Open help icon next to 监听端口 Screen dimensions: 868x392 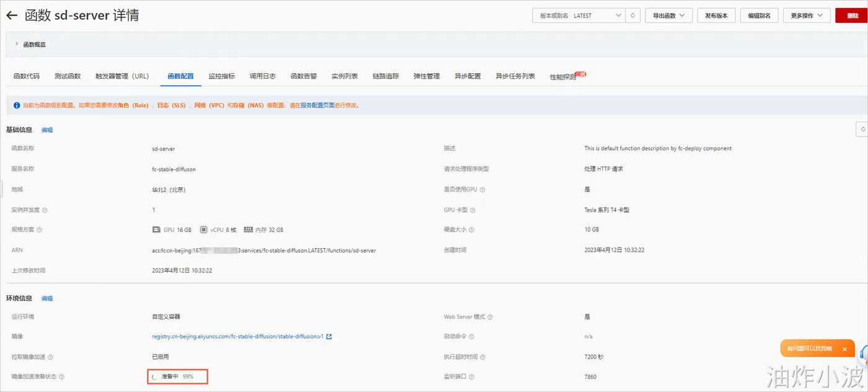tap(472, 377)
